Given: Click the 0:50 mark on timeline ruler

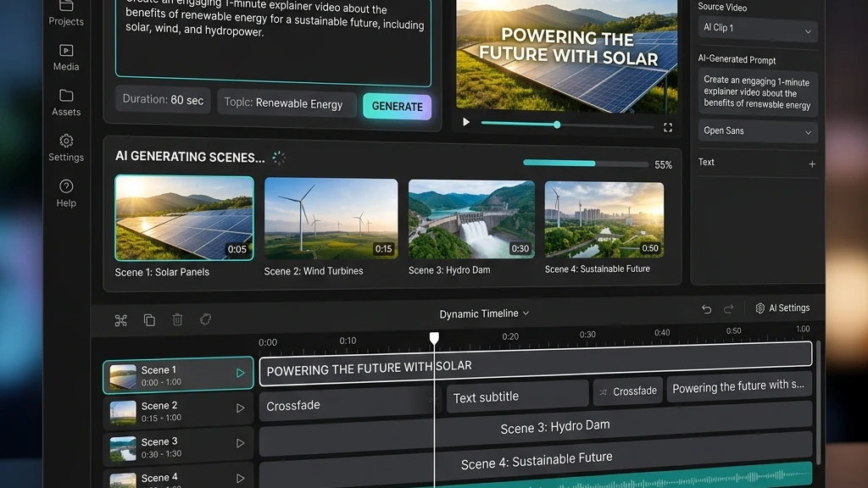Looking at the screenshot, I should point(733,331).
